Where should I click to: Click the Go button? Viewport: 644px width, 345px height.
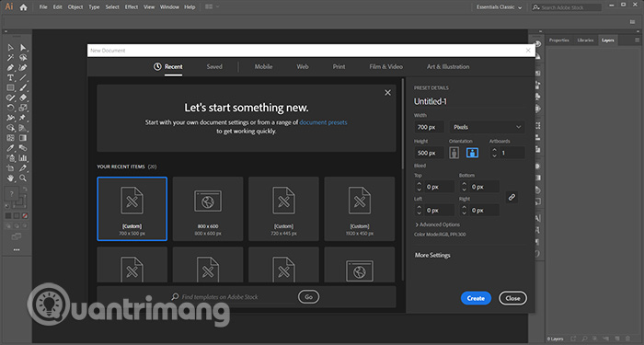[308, 296]
